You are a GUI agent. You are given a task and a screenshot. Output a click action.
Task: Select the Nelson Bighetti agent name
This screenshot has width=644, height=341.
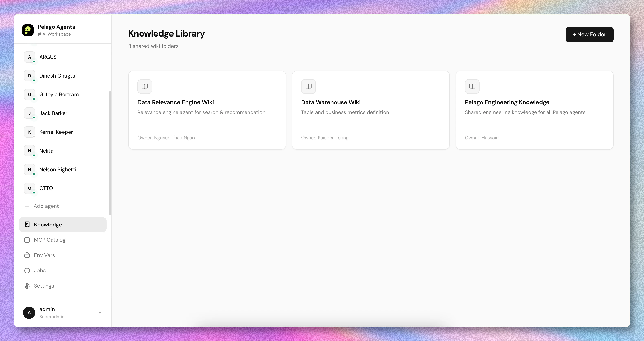pos(58,170)
